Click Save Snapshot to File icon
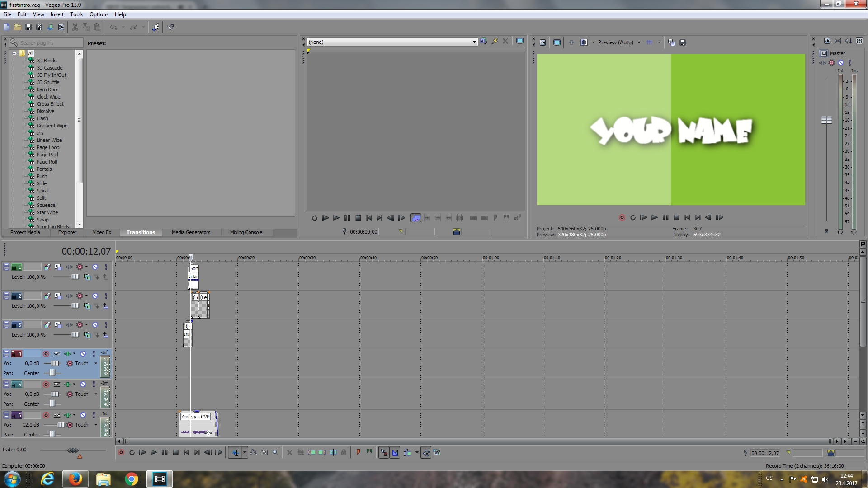 point(683,42)
